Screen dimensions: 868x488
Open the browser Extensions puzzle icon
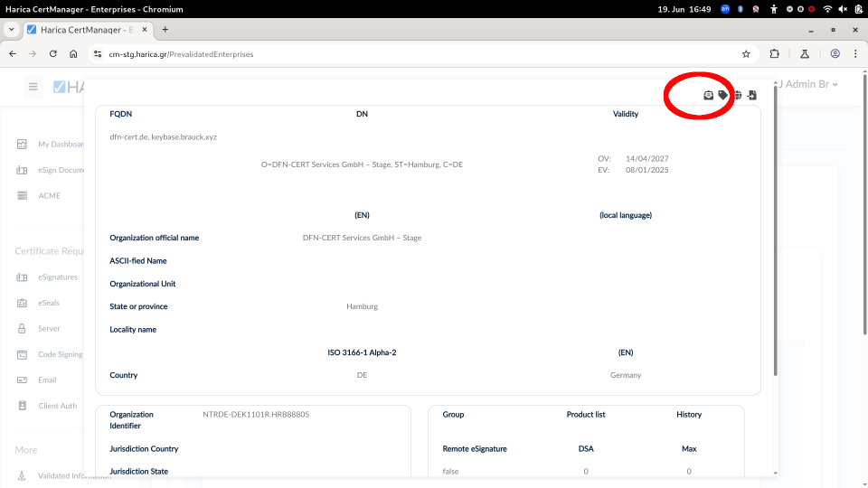pyautogui.click(x=775, y=53)
